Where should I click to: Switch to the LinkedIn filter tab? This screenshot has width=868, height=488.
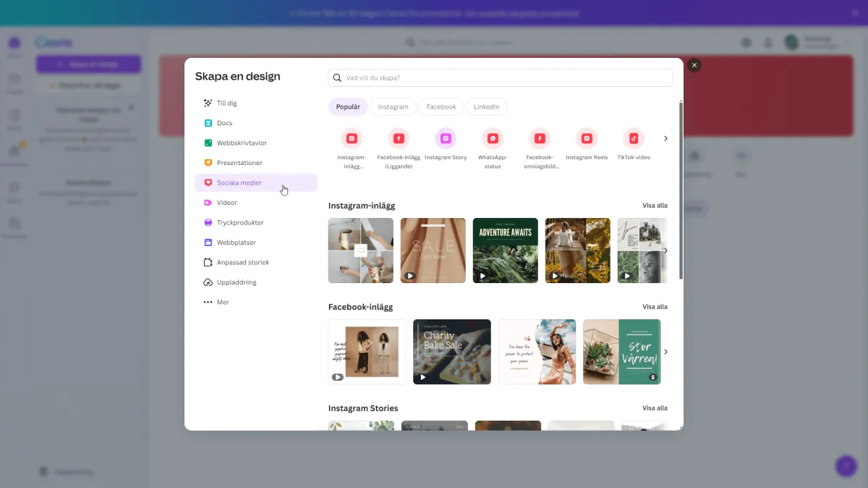[487, 106]
